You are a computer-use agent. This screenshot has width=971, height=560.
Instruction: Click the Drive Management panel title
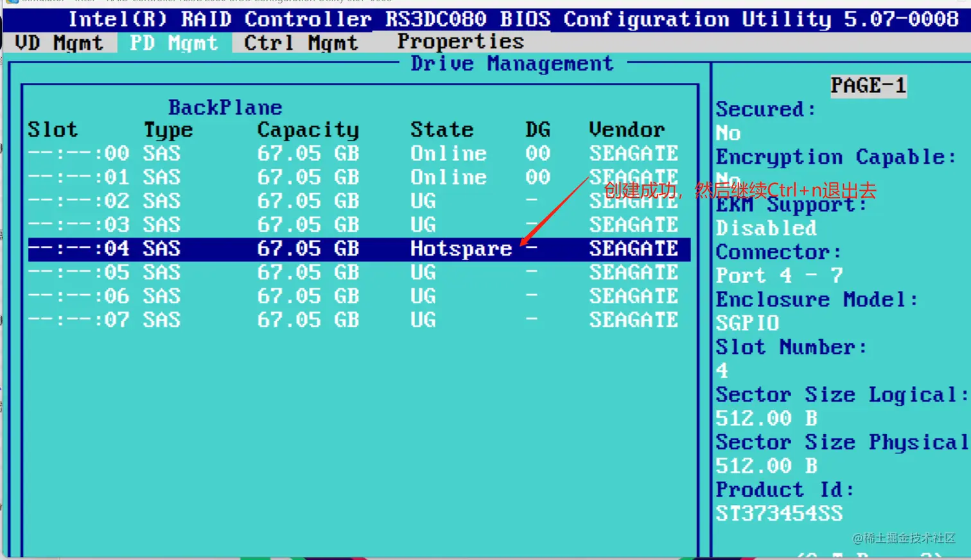[512, 64]
